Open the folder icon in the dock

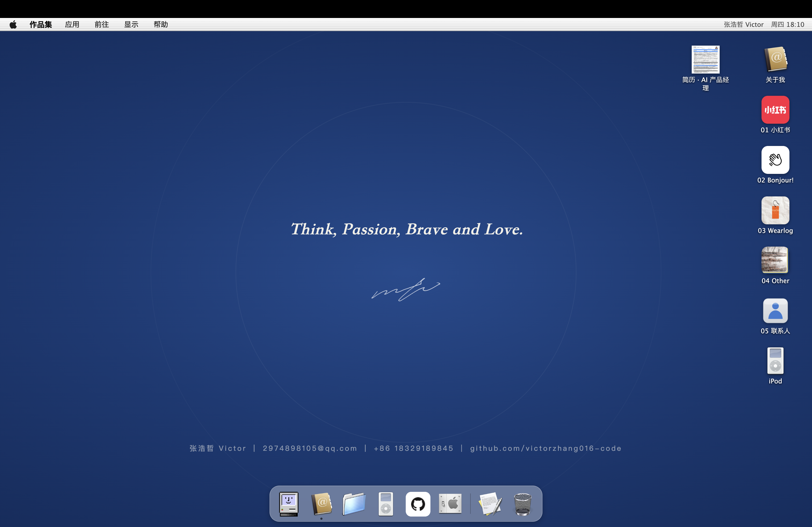pyautogui.click(x=354, y=504)
